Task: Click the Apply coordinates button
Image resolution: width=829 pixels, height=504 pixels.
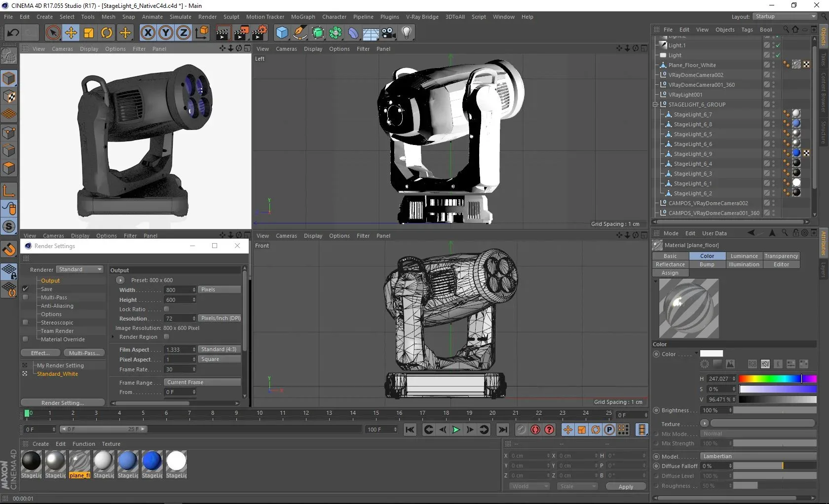Action: (x=626, y=487)
